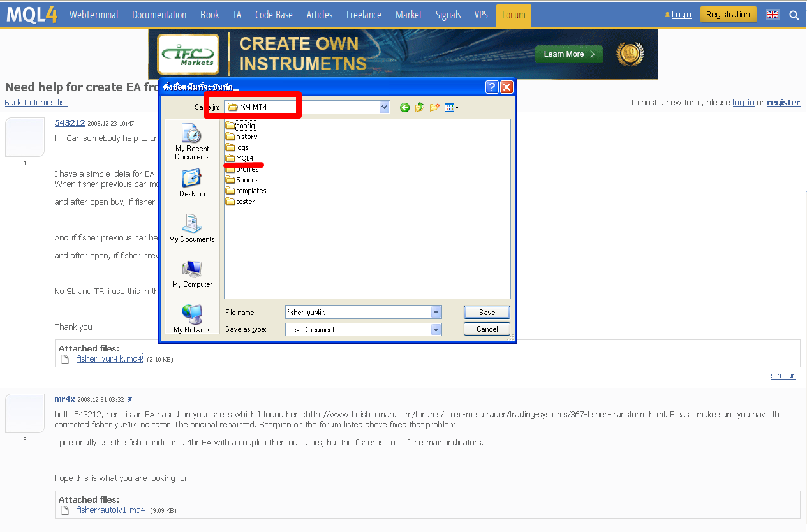Screen dimensions: 807x532
Task: Select My Network in places bar
Action: pos(192,319)
